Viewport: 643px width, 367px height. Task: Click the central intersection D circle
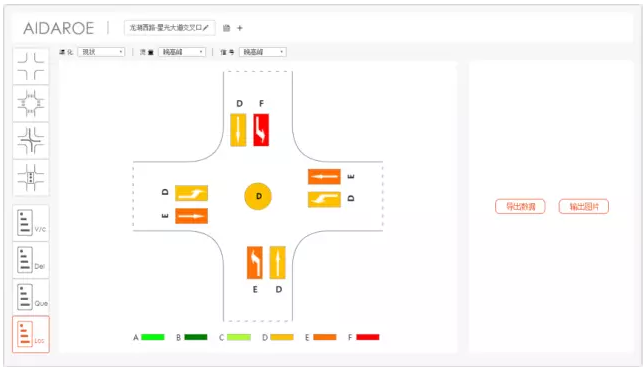coord(258,196)
